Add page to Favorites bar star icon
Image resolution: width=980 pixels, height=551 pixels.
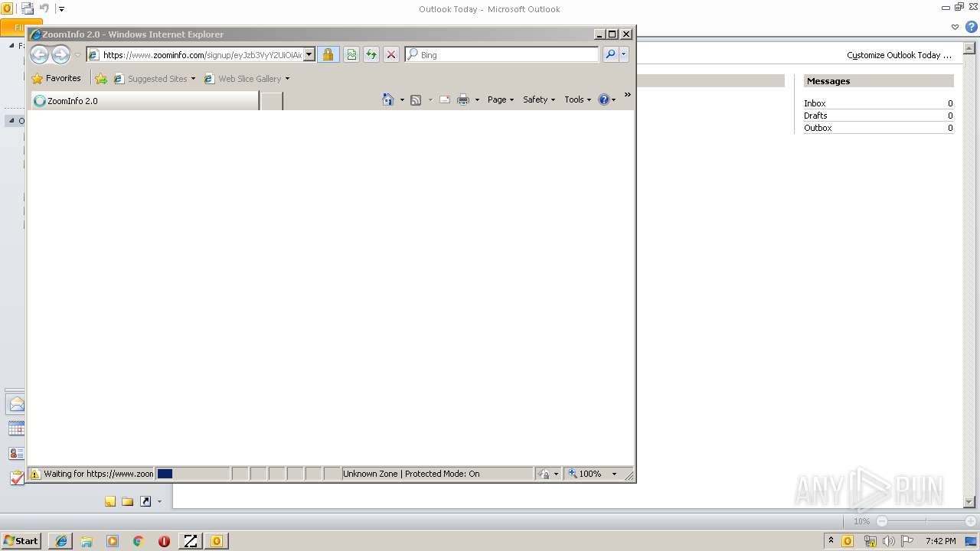101,78
